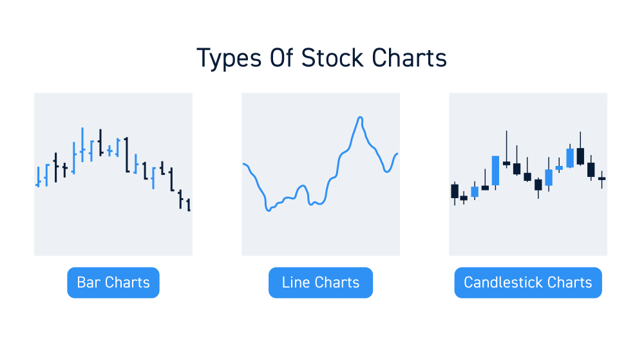
Task: Click the leftmost blue bar in bar chart
Action: 39,176
